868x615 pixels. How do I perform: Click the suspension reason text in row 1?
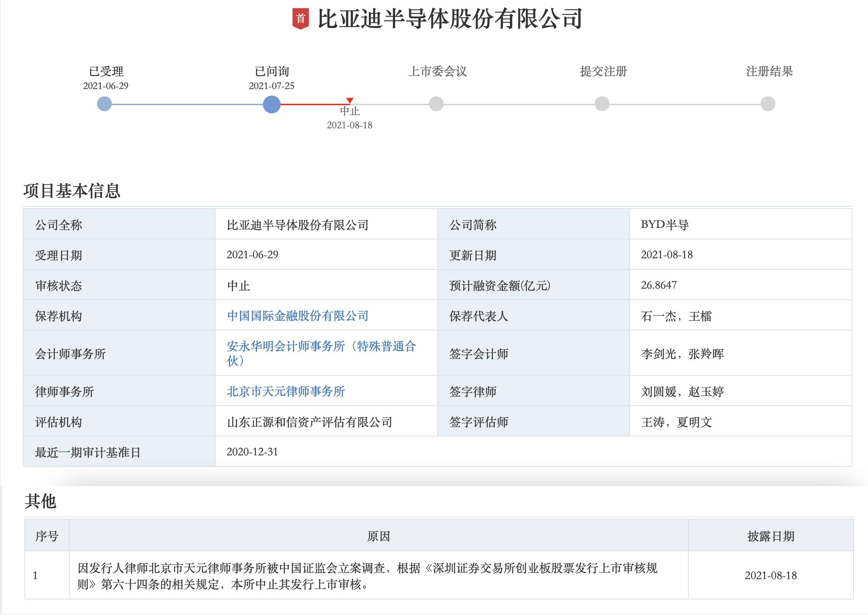tap(368, 576)
